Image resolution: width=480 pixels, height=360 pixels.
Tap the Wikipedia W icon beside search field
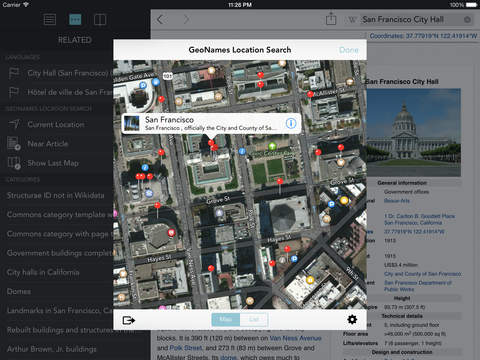(x=352, y=20)
